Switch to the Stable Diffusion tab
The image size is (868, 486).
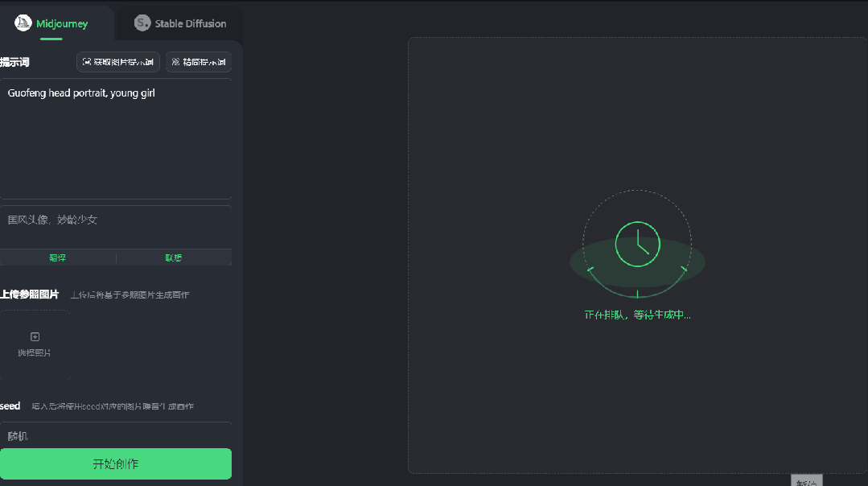click(180, 23)
